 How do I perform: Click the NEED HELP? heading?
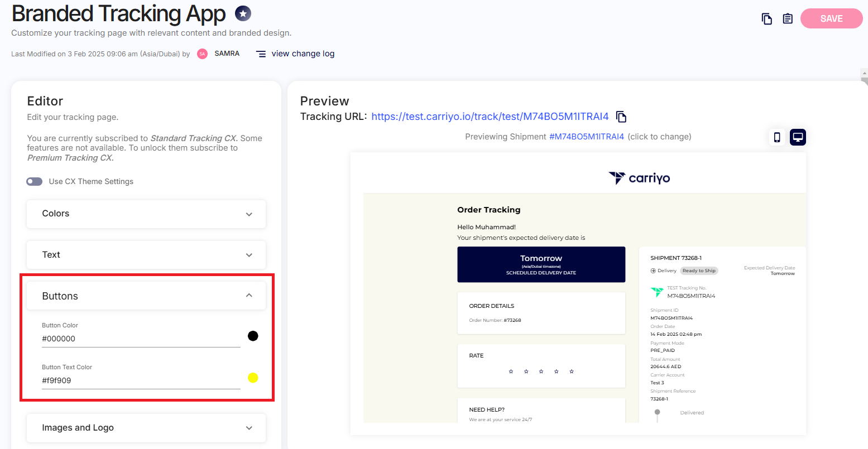click(487, 410)
